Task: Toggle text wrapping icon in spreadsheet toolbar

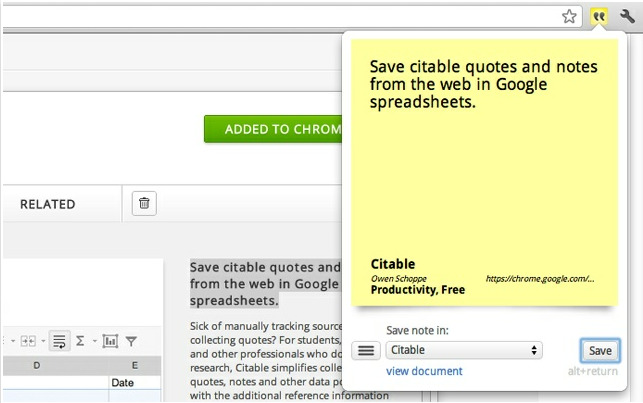Action: [59, 341]
